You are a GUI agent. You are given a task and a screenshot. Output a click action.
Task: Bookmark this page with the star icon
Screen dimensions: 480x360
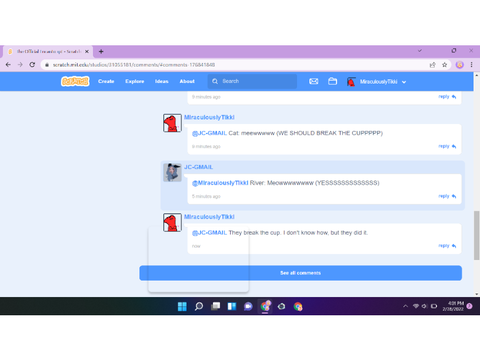(444, 65)
